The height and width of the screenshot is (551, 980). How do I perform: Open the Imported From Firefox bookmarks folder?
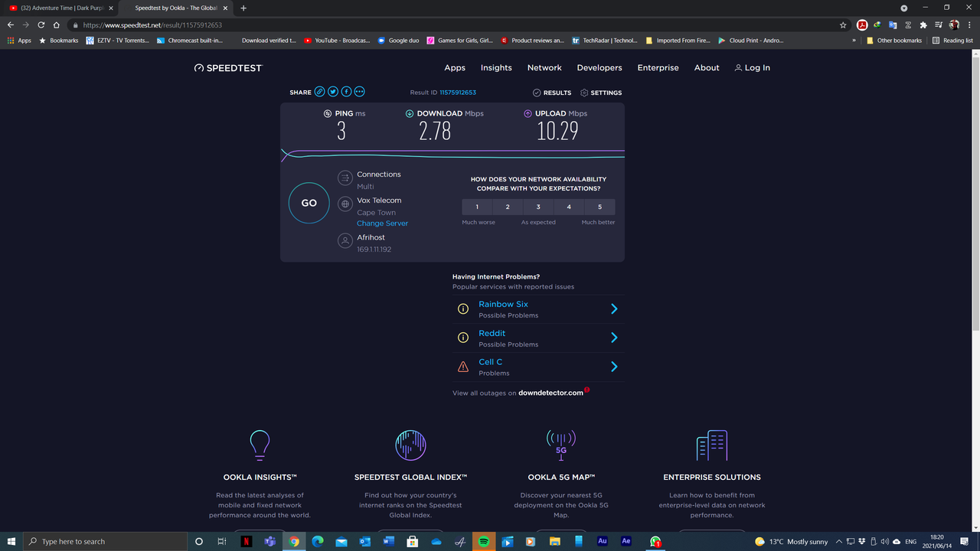click(676, 41)
